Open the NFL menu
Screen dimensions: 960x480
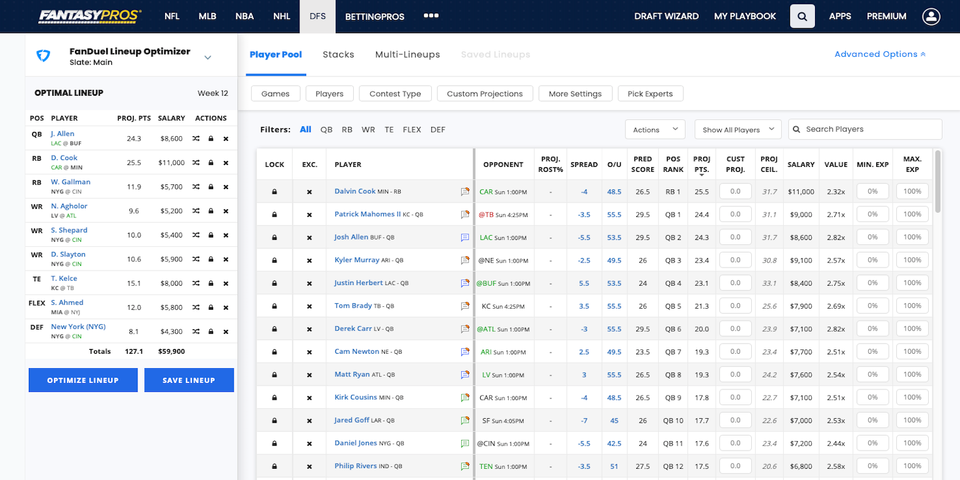172,17
